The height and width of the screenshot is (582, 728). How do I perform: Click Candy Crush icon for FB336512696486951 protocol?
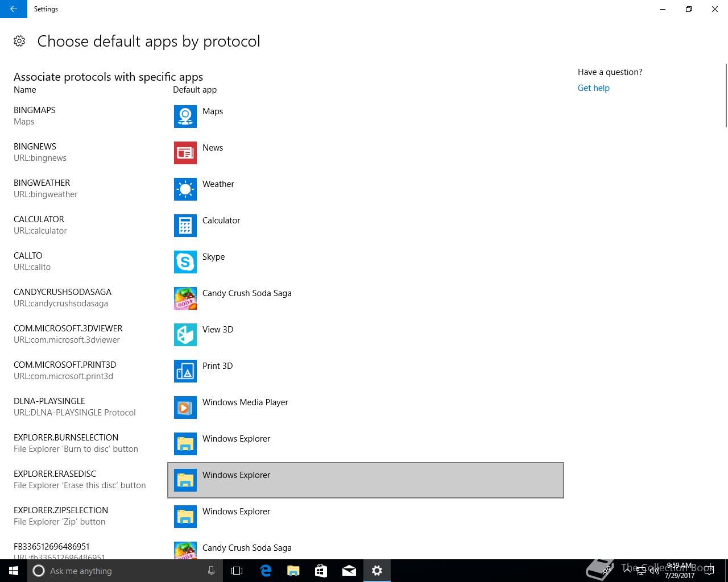tap(185, 550)
